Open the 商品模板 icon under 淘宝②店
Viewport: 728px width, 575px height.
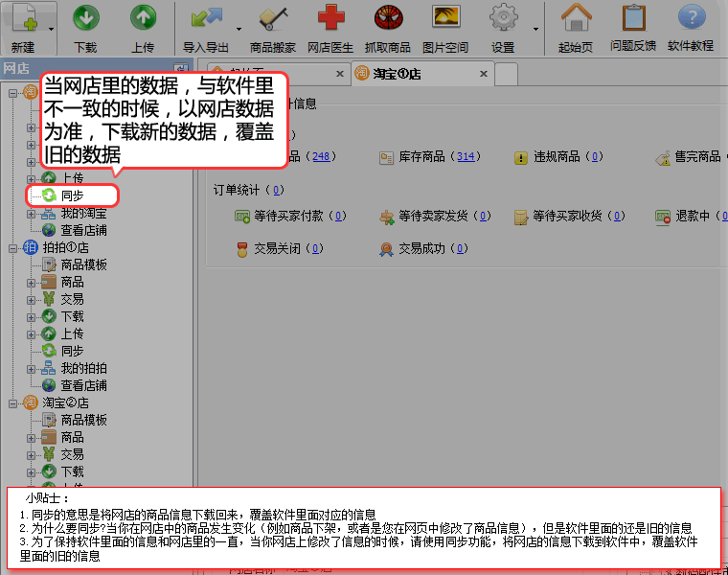coord(49,420)
